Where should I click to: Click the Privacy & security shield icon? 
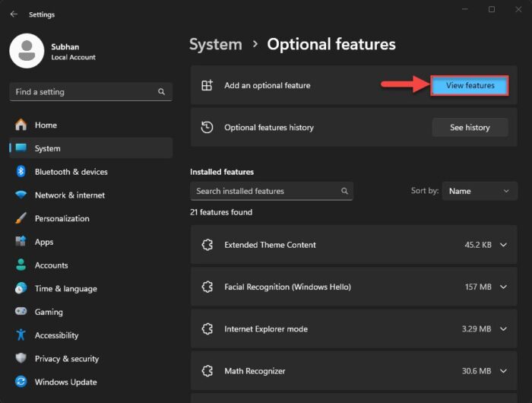[x=21, y=358]
